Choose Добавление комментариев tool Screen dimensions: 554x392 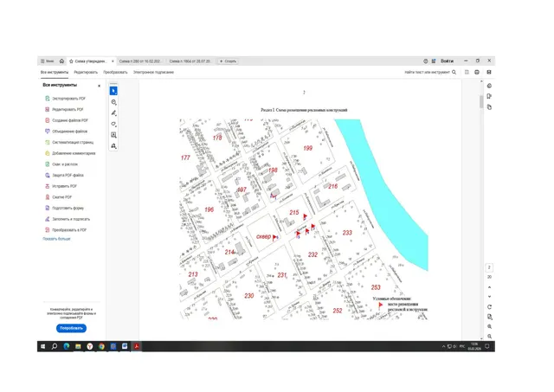[x=70, y=153]
